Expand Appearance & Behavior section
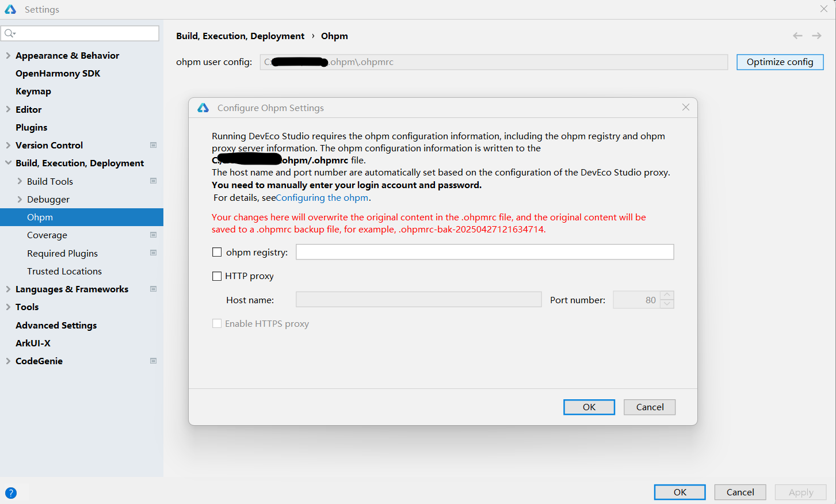836x504 pixels. point(8,55)
